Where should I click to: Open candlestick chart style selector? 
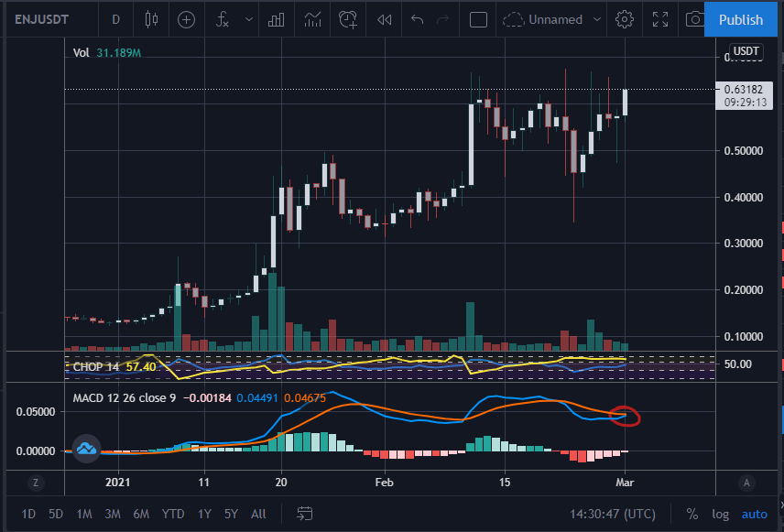(151, 19)
